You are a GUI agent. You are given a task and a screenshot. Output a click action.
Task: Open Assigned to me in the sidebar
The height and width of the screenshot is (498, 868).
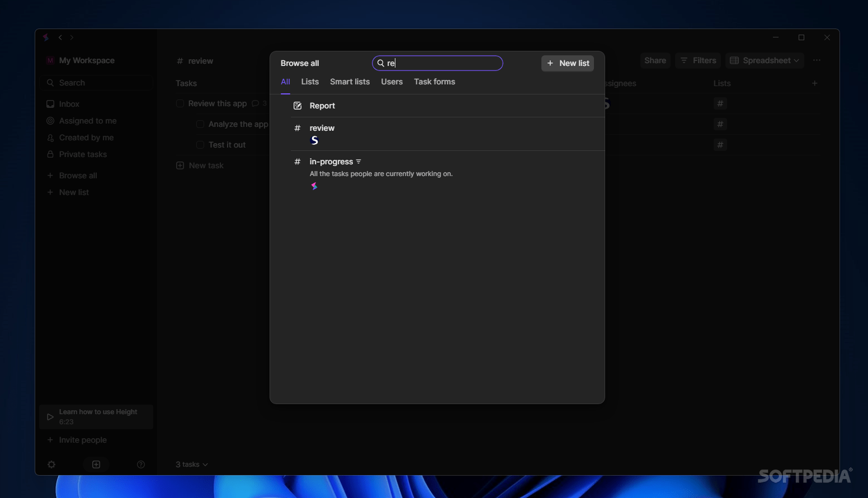82,121
